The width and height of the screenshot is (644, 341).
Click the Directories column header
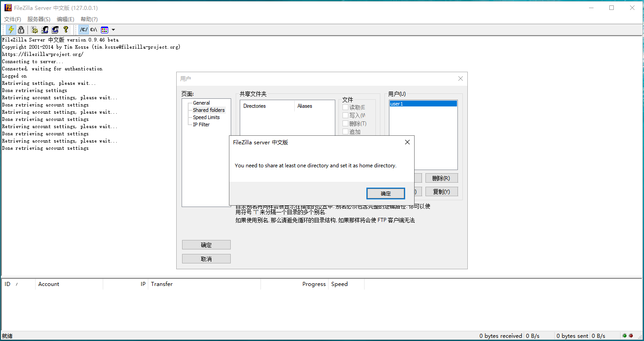(x=267, y=106)
